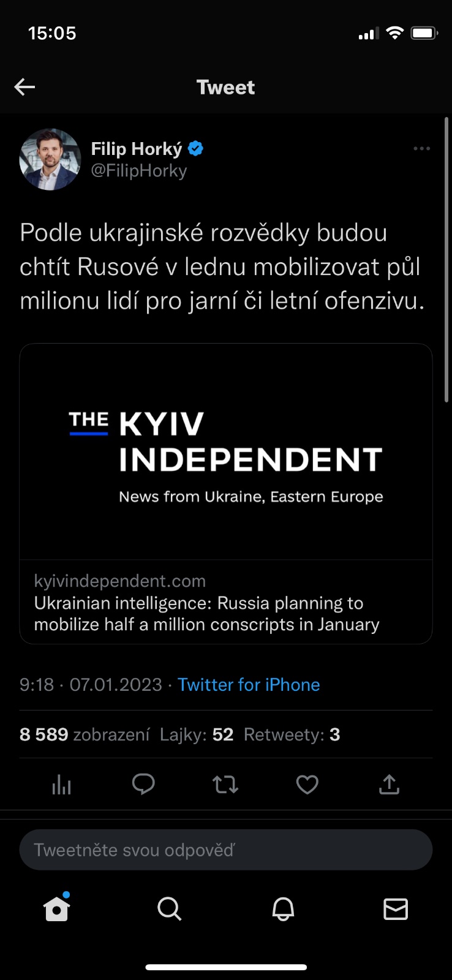Tap the 'Tweetněte svou odpověď' reply field
452x980 pixels.
[x=226, y=850]
